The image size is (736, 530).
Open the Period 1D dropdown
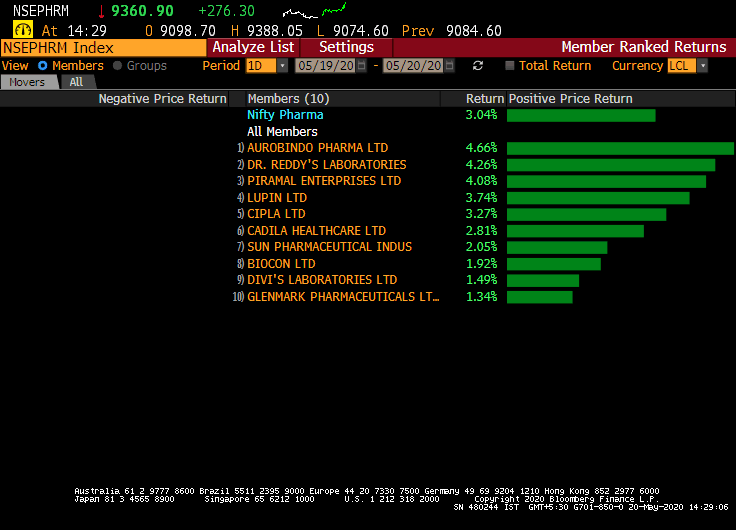[282, 66]
